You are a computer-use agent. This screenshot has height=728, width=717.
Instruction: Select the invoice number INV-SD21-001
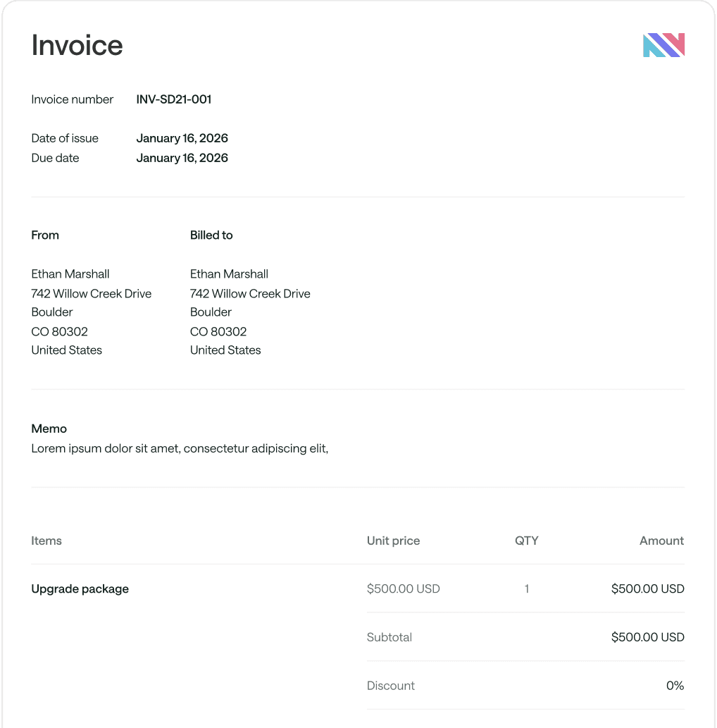pos(173,99)
